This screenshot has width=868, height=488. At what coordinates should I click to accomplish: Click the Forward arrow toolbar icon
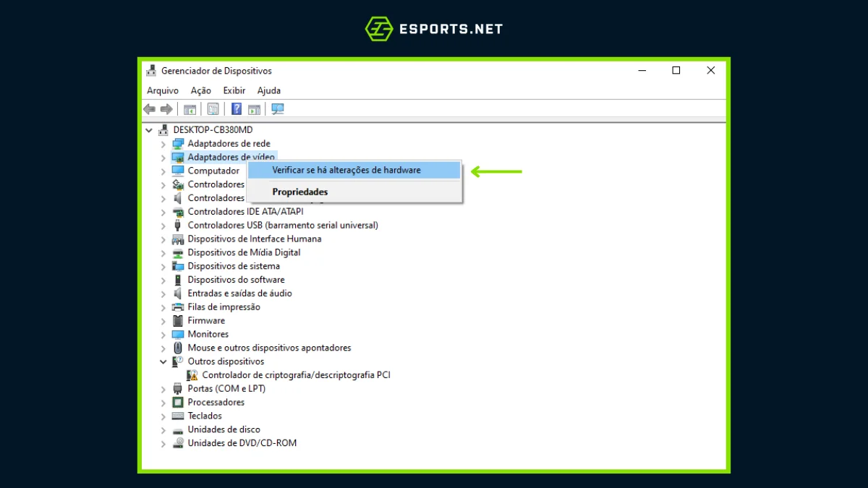point(166,109)
